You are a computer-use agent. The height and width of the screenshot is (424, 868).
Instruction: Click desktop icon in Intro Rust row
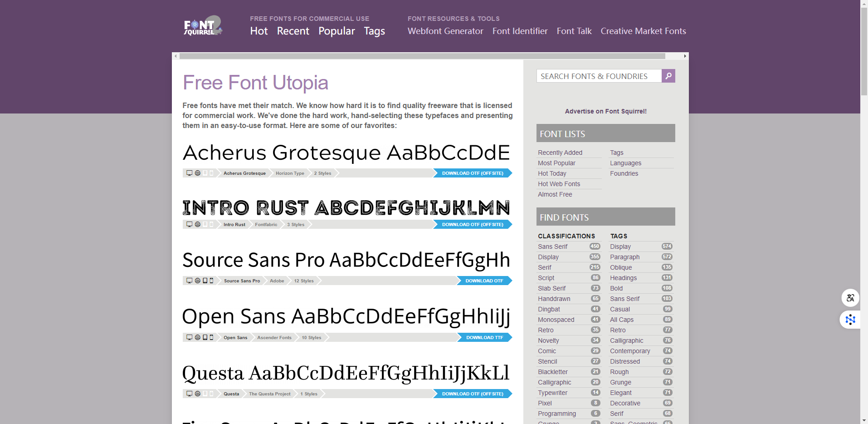coord(190,224)
